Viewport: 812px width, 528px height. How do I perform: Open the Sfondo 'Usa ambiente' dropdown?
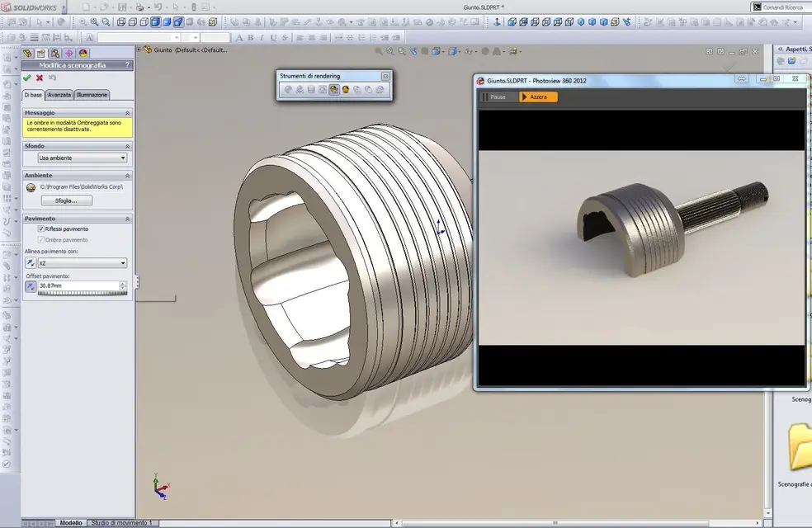click(83, 158)
